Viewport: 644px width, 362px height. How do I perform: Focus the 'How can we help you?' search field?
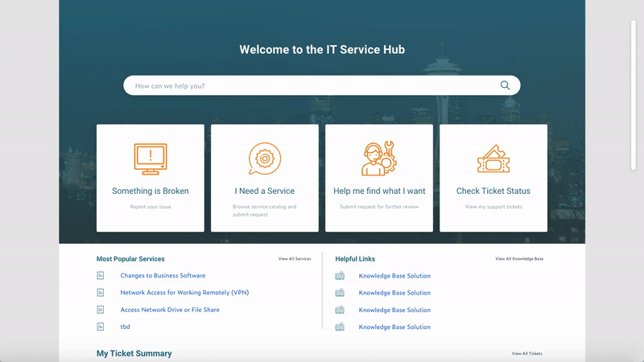tap(321, 85)
